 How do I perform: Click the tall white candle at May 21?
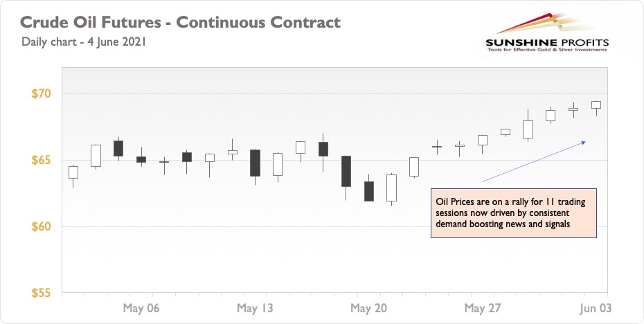[391, 188]
